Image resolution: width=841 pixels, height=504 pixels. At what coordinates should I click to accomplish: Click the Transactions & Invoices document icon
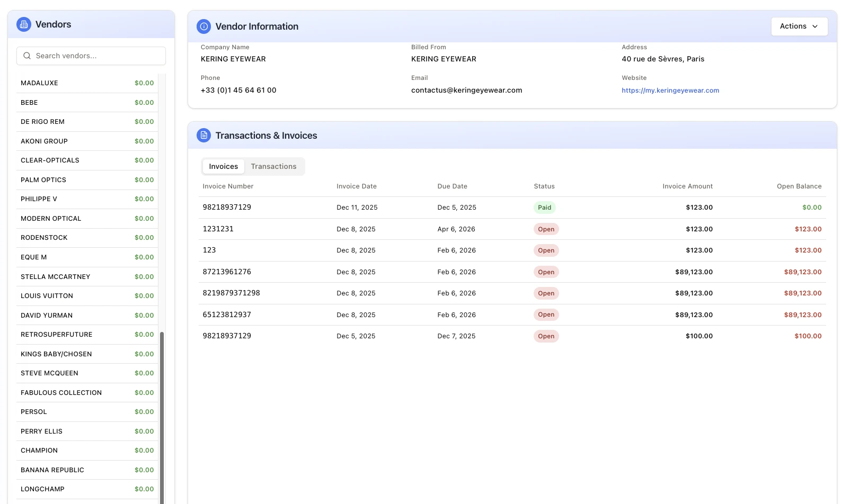204,136
